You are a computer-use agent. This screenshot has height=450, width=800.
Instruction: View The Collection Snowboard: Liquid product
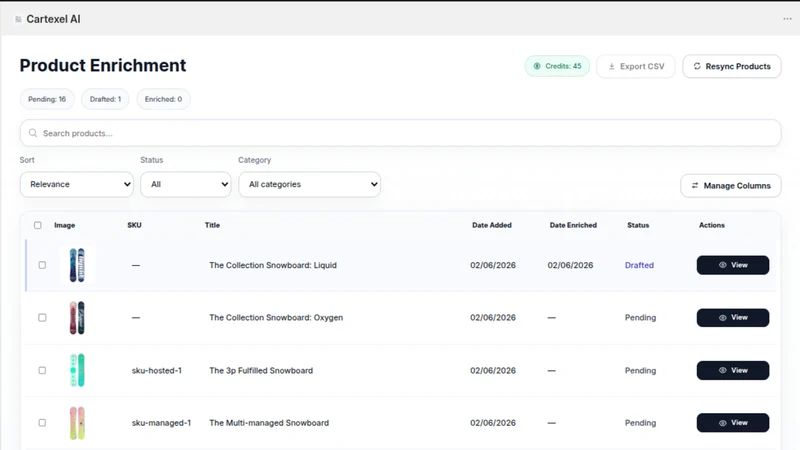[x=733, y=265]
